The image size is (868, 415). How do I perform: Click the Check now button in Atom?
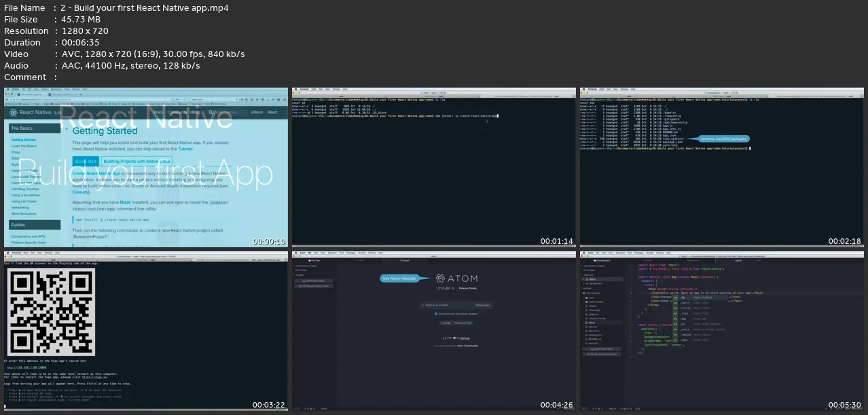tap(482, 305)
